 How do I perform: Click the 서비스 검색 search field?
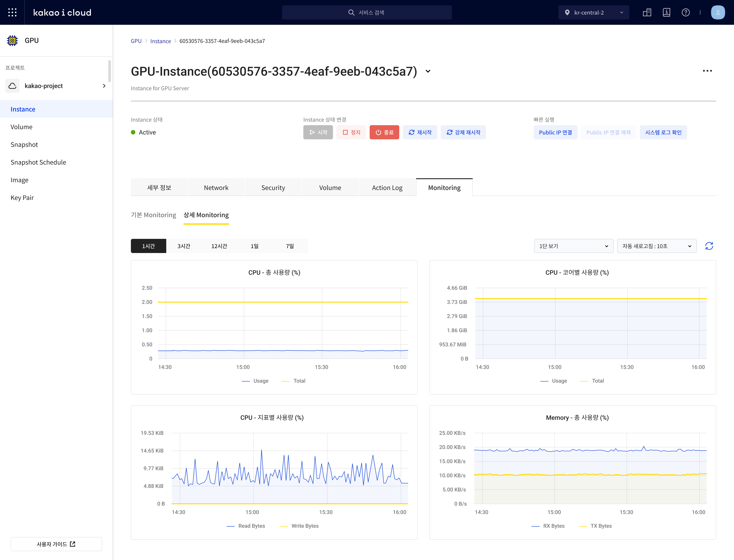(367, 12)
